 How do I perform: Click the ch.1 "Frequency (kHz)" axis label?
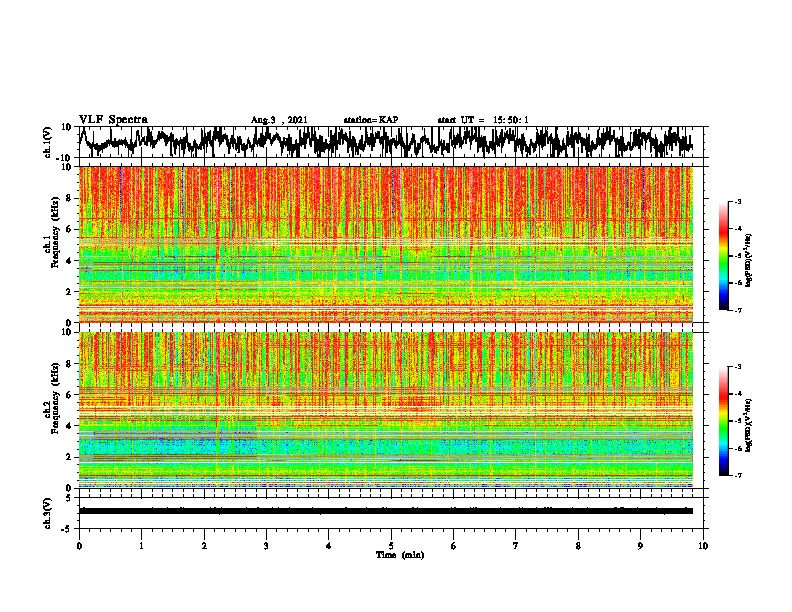pyautogui.click(x=54, y=233)
